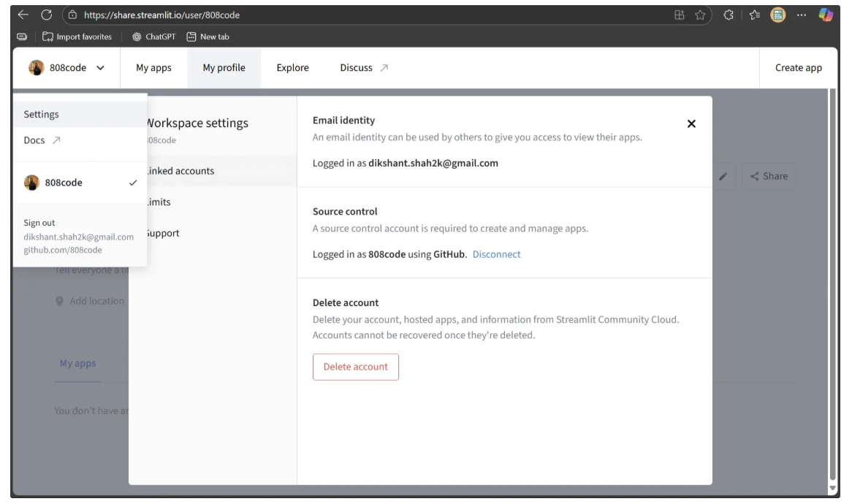This screenshot has width=852, height=504.
Task: Click the email dikshant.shah2k@gmail.com under Email identity
Action: coord(433,163)
